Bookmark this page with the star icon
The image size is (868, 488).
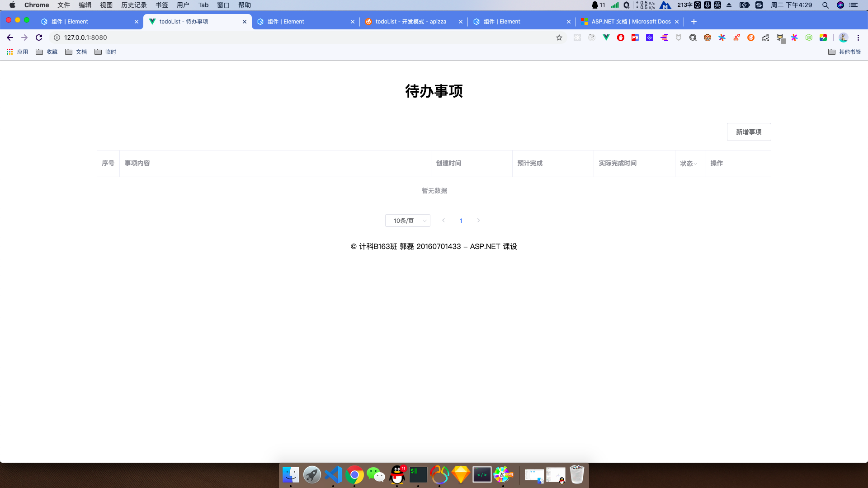[x=559, y=38]
